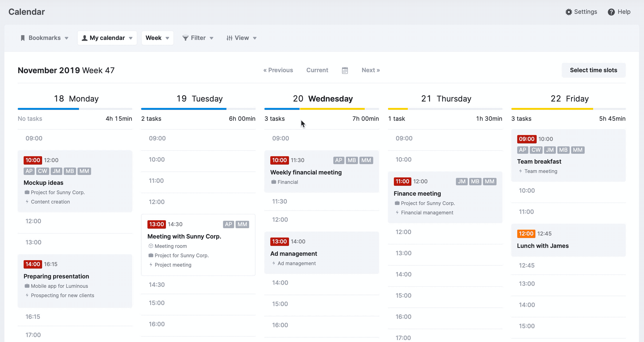
Task: Click the 16:15 slot on Monday
Action: coord(75,317)
